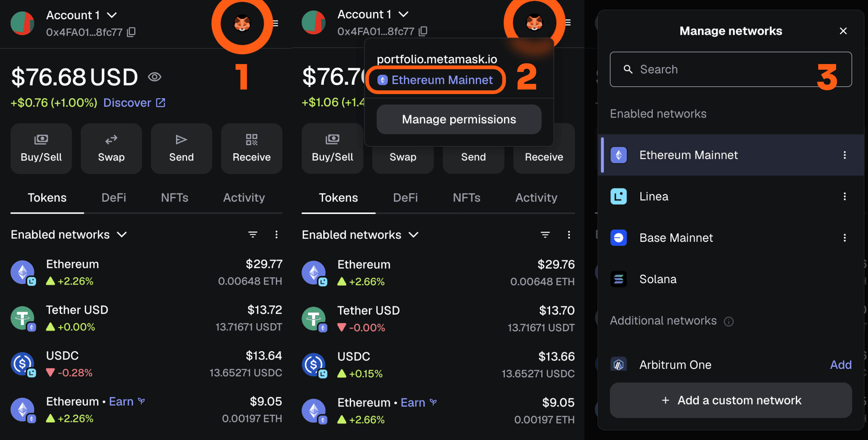
Task: Open the Receive QR code button in left panel
Action: click(251, 149)
